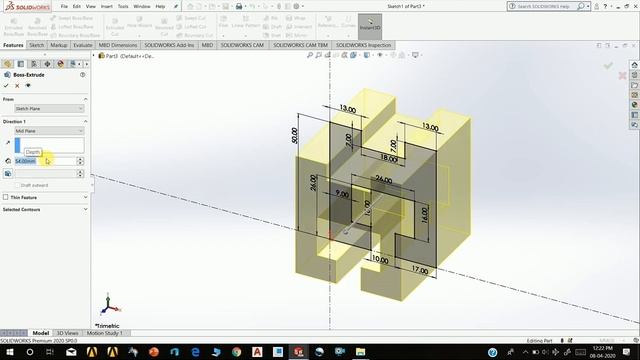The image size is (640, 360).
Task: Switch to the Sketch ribbon tab
Action: point(36,45)
